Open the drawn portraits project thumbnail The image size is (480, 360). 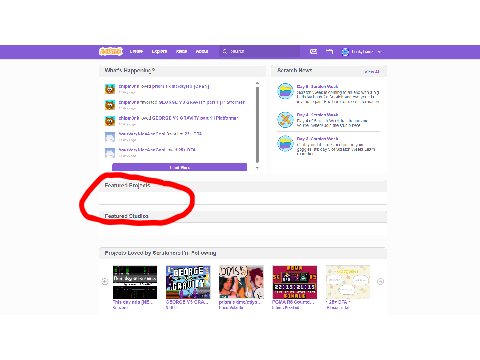tap(241, 282)
